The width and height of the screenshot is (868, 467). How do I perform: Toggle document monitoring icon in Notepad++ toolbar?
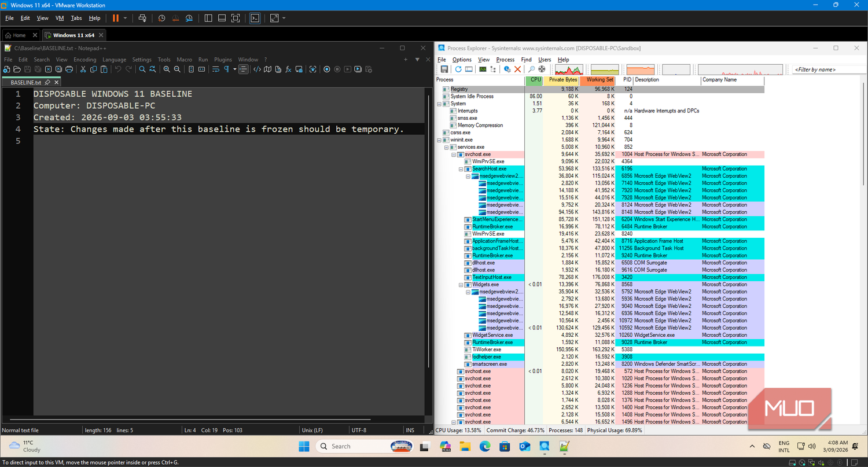tap(313, 69)
